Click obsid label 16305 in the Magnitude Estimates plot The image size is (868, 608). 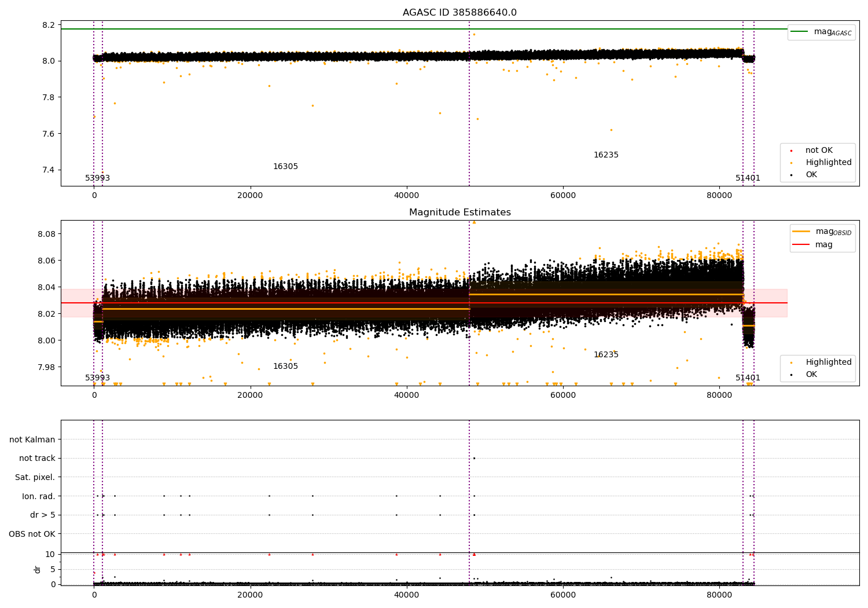(x=285, y=367)
